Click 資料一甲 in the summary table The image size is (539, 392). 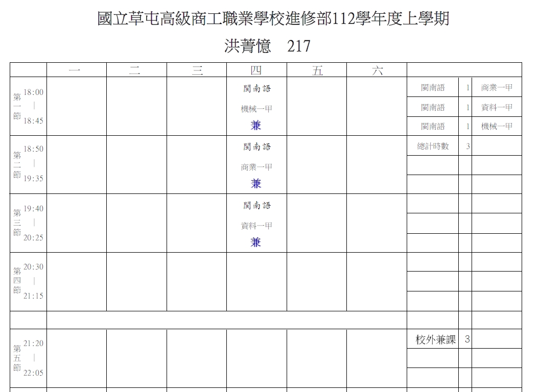pos(497,108)
